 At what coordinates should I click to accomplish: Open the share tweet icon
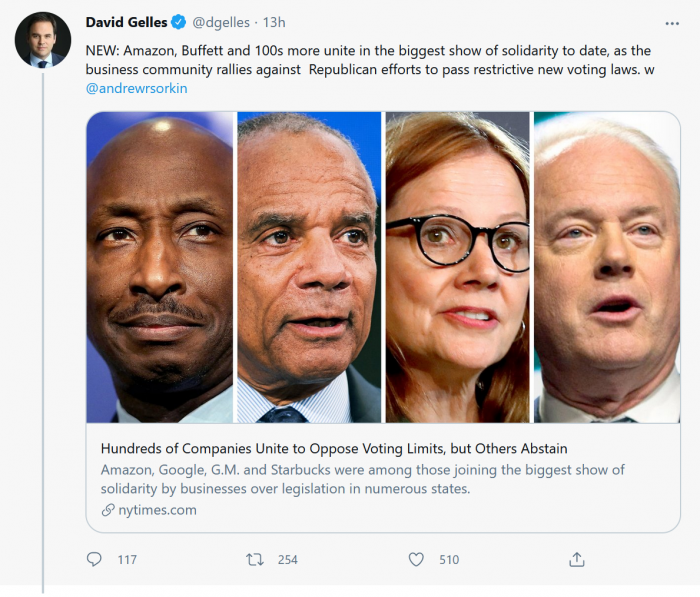tap(576, 559)
